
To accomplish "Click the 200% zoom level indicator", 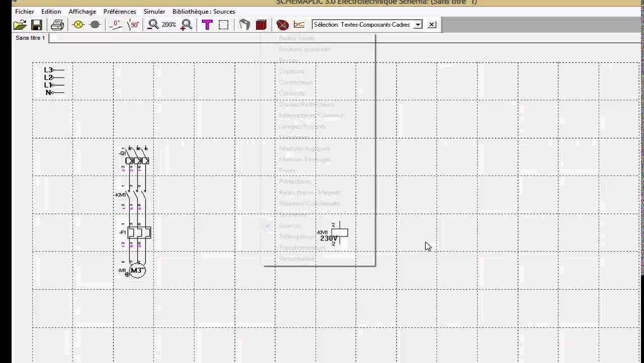I will 169,25.
